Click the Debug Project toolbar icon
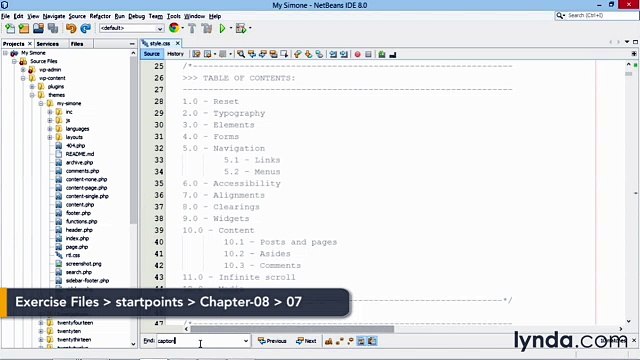 click(241, 28)
